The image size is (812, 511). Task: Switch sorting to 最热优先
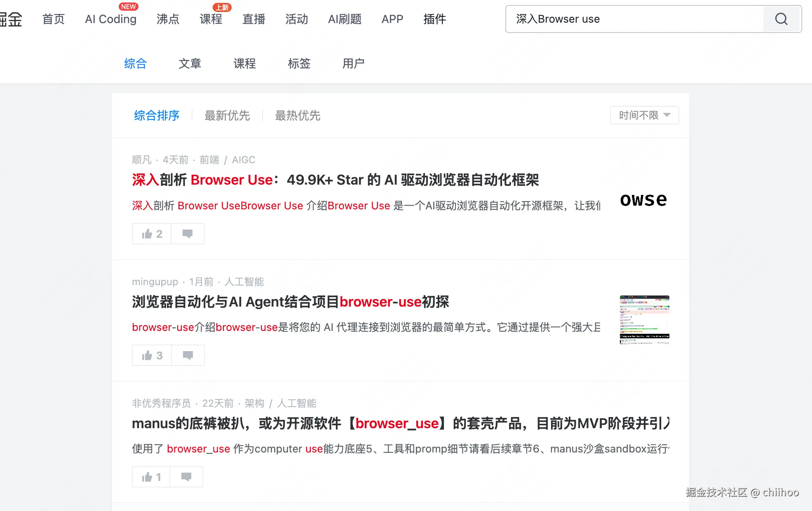point(298,116)
